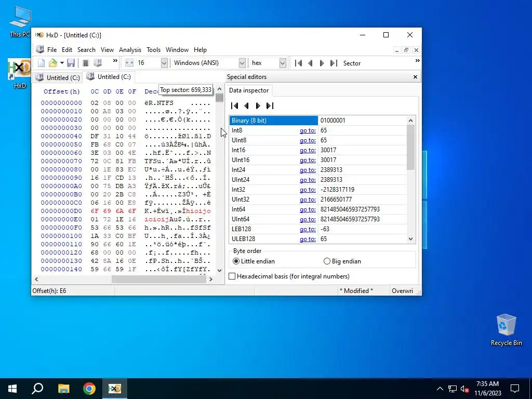
Task: Go to previous sector in toolbar
Action: pyautogui.click(x=310, y=63)
